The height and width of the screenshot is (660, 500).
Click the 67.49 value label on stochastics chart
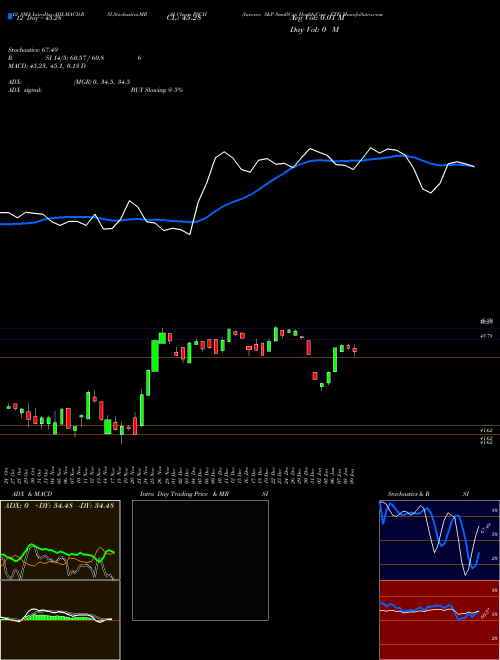tap(485, 527)
